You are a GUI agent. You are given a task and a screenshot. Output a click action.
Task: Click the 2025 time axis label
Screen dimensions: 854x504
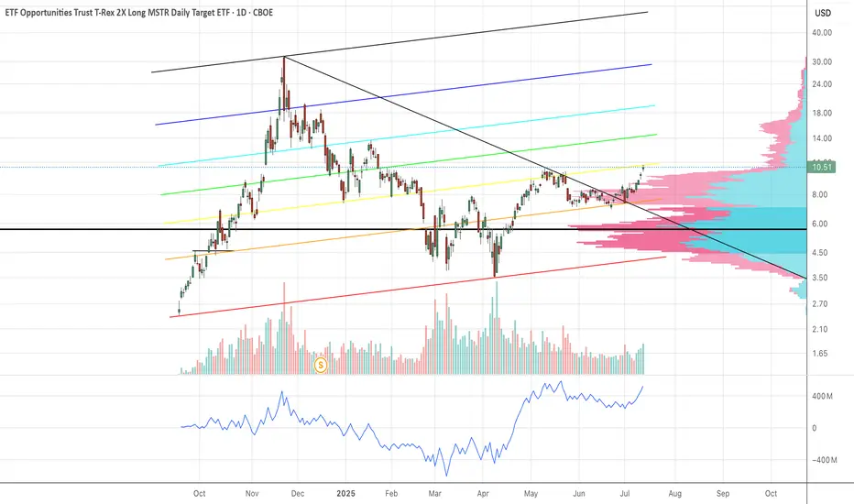pyautogui.click(x=345, y=494)
